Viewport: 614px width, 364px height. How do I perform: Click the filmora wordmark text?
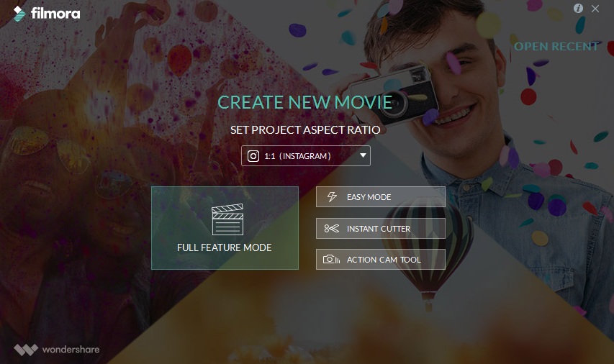(55, 14)
